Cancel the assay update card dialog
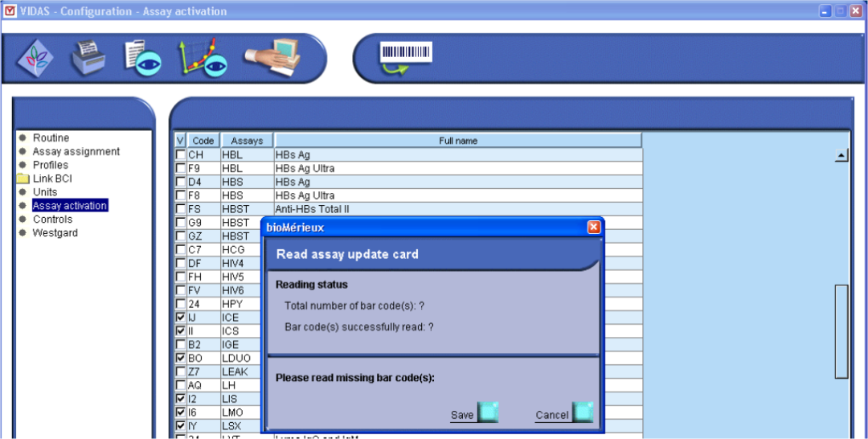The width and height of the screenshot is (868, 439). [x=564, y=414]
